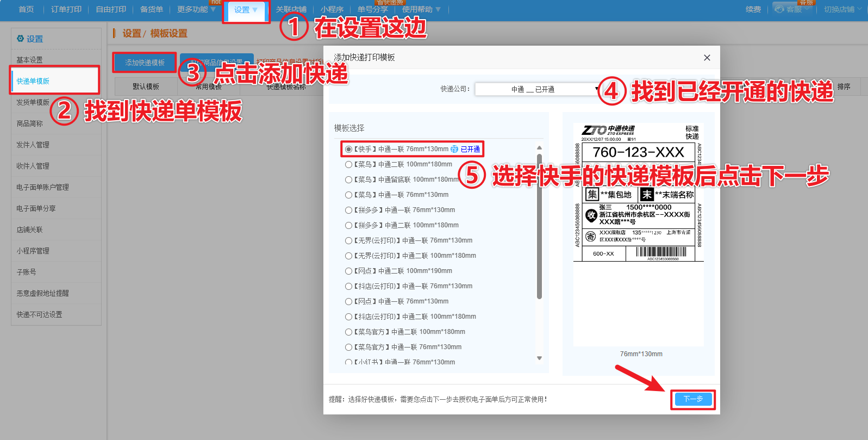The width and height of the screenshot is (868, 440).
Task: Click the 添加快递模板 button
Action: coord(145,63)
